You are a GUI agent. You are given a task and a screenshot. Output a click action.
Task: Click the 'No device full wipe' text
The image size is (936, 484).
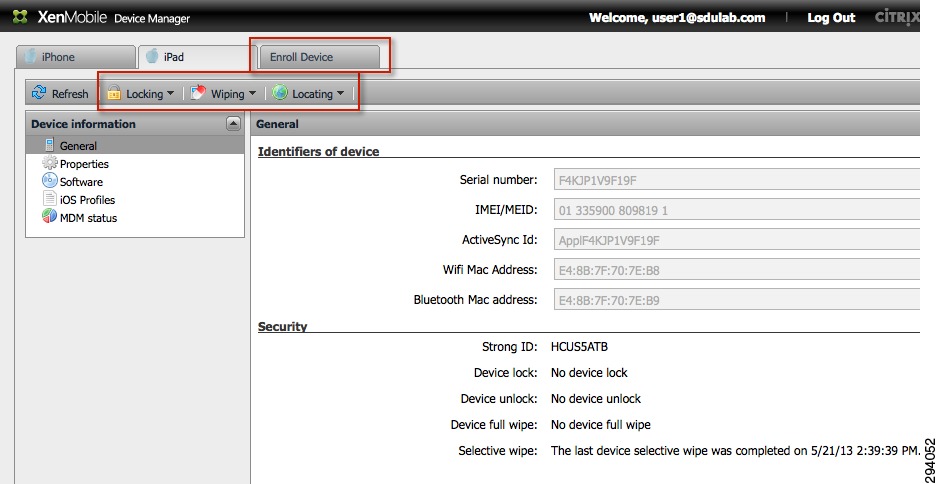[x=601, y=425]
